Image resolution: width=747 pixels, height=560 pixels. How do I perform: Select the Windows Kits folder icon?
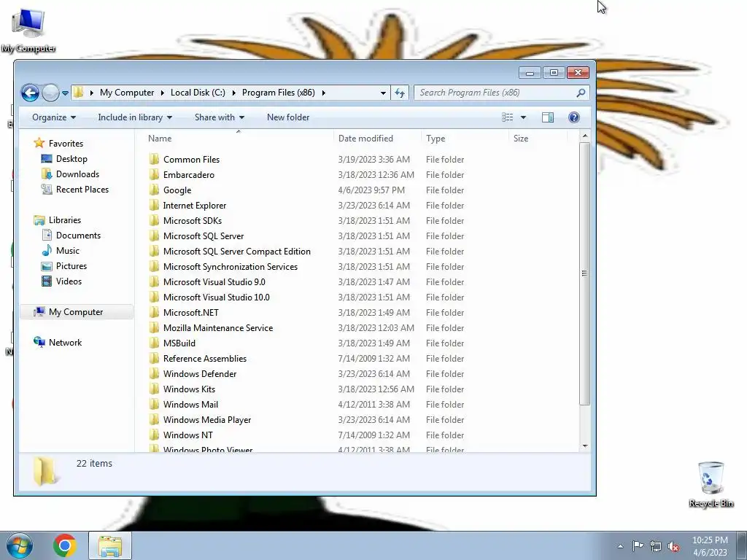pos(154,389)
